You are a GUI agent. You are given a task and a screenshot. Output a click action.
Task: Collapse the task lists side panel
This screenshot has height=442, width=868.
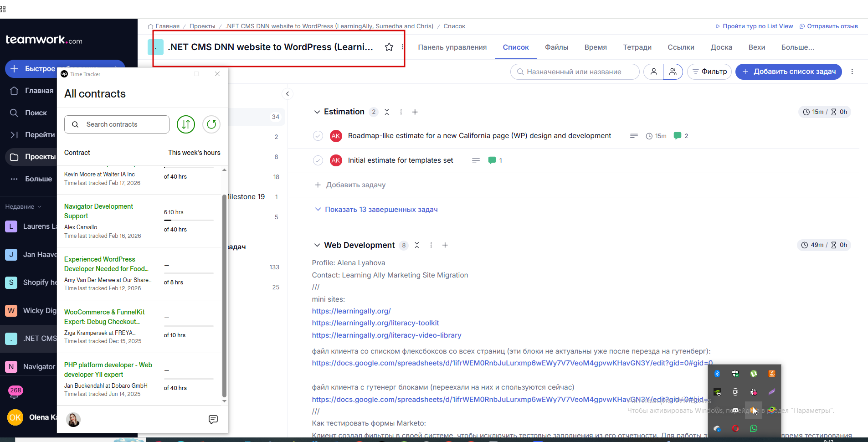click(288, 94)
